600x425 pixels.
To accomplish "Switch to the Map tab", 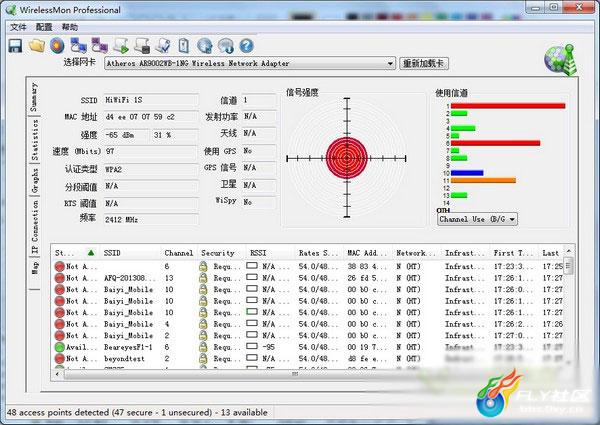I will coord(35,268).
